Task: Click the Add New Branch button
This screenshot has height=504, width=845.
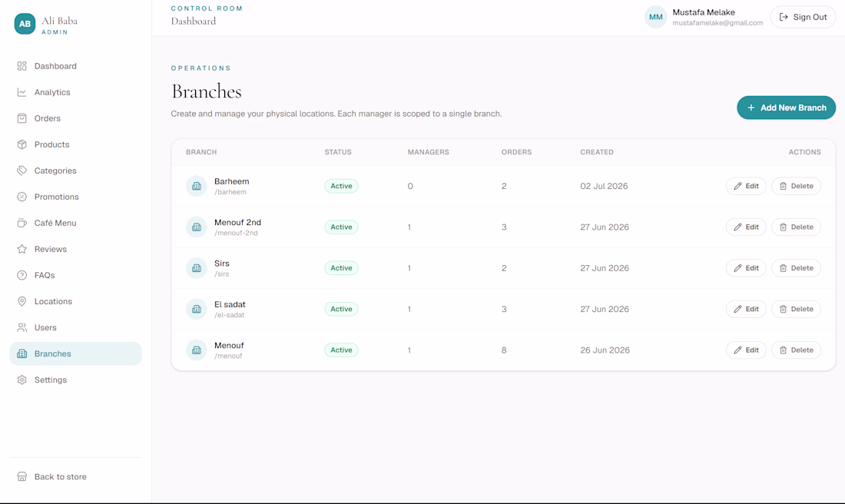Action: point(787,108)
